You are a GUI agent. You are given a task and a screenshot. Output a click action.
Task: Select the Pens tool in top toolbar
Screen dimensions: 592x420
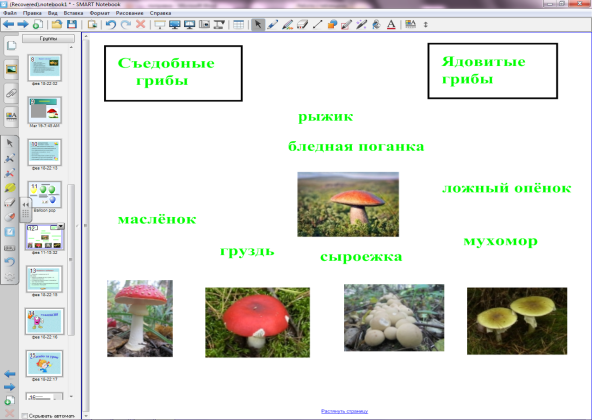click(273, 25)
